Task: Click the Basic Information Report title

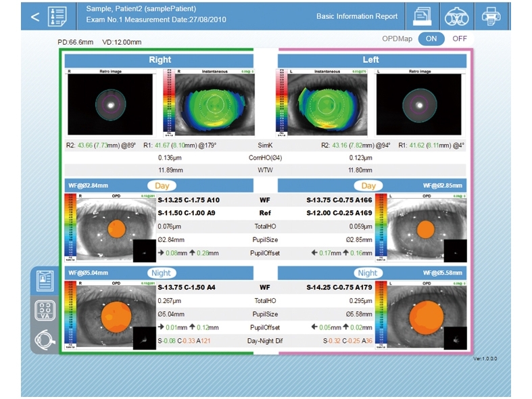Action: 357,16
